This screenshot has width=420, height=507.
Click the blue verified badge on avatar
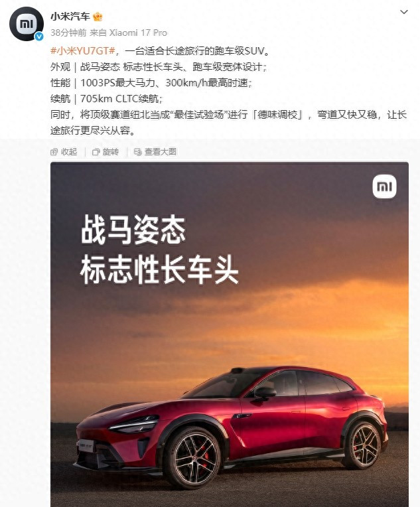[x=38, y=36]
